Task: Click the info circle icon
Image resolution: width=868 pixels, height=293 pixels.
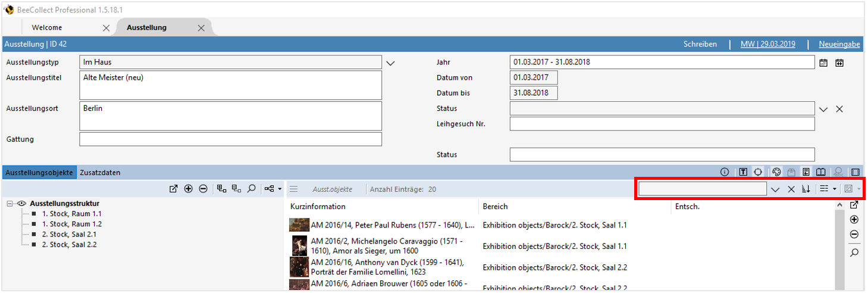Action: pyautogui.click(x=725, y=172)
